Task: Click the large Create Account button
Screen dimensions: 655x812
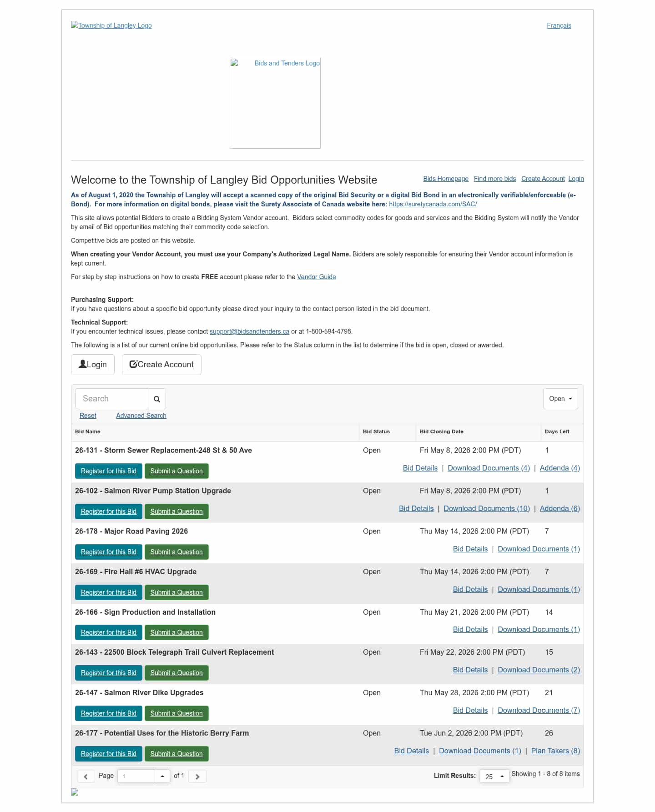Action: (x=161, y=365)
